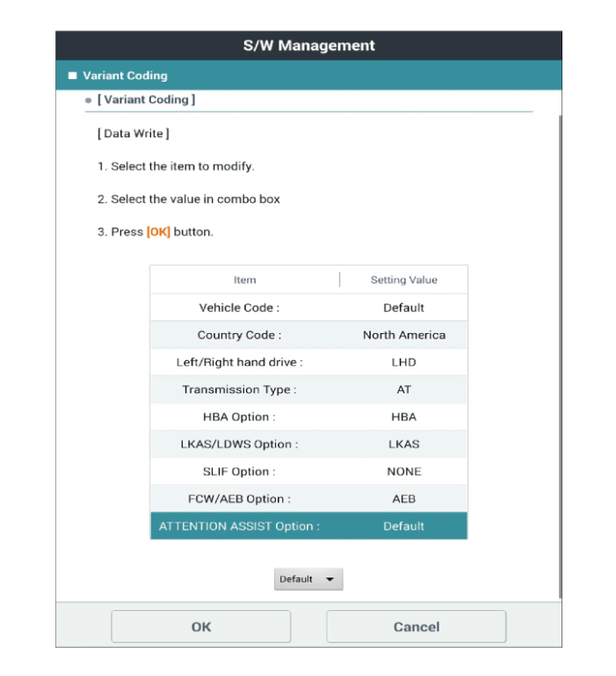
Task: Select the highlighted ATTENTION ASSIST Option item
Action: [x=239, y=526]
